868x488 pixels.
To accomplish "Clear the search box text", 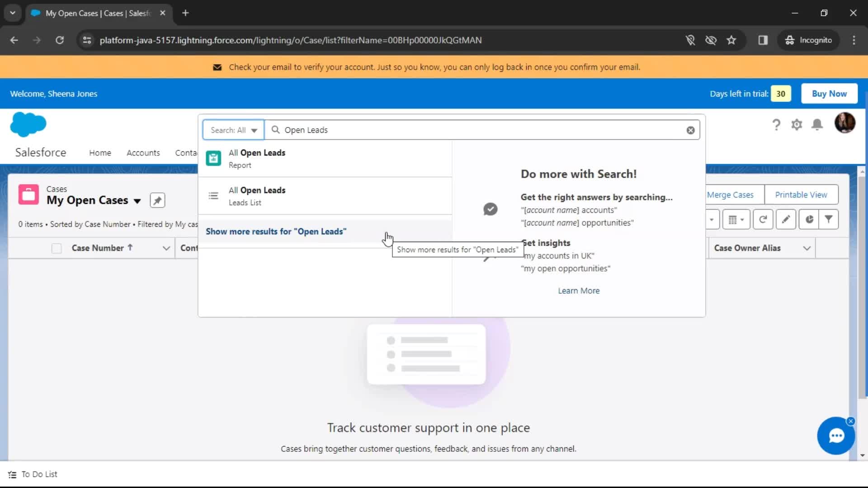I will (x=690, y=130).
